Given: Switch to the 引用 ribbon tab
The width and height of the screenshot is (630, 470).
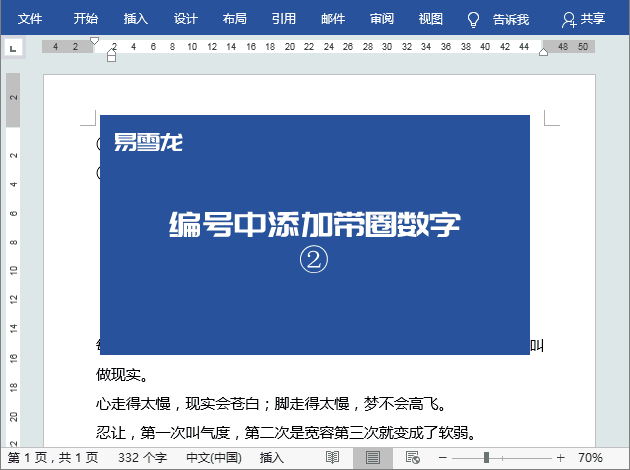Looking at the screenshot, I should (284, 18).
